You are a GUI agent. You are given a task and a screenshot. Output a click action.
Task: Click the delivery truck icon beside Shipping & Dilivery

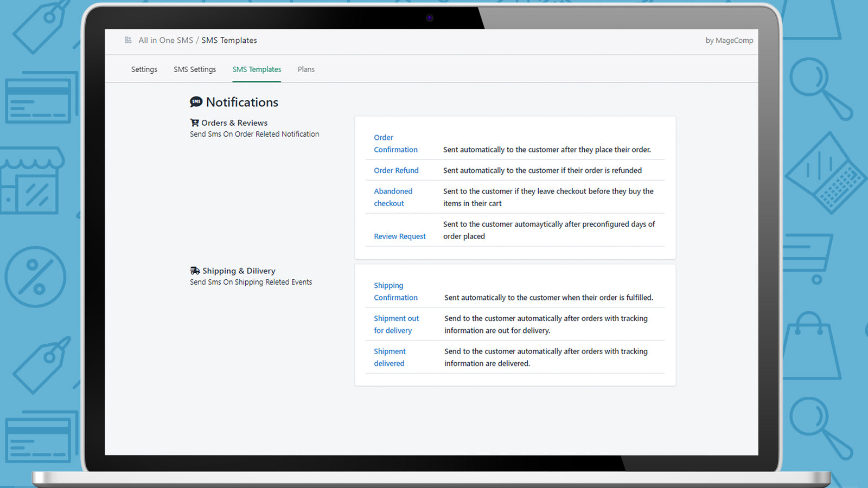tap(195, 271)
